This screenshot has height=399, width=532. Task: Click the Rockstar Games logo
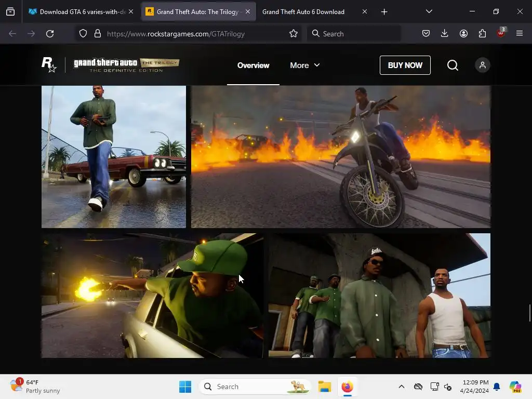pos(49,64)
